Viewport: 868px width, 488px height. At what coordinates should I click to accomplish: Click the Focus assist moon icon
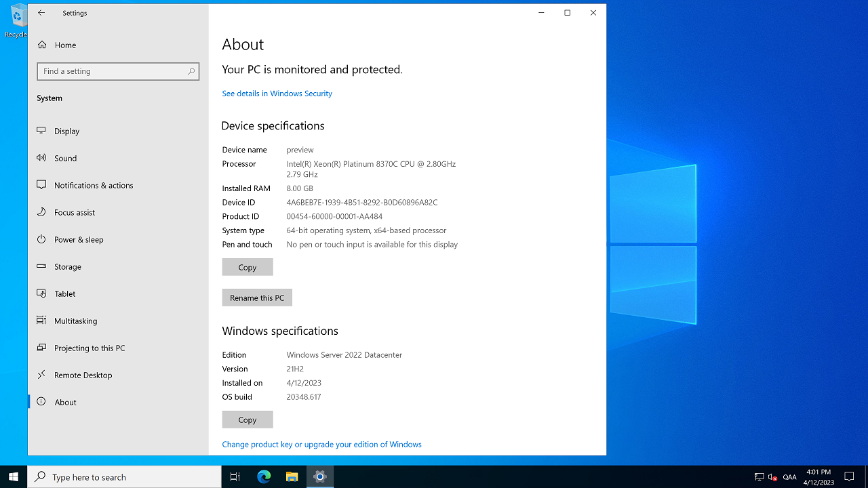pos(41,212)
